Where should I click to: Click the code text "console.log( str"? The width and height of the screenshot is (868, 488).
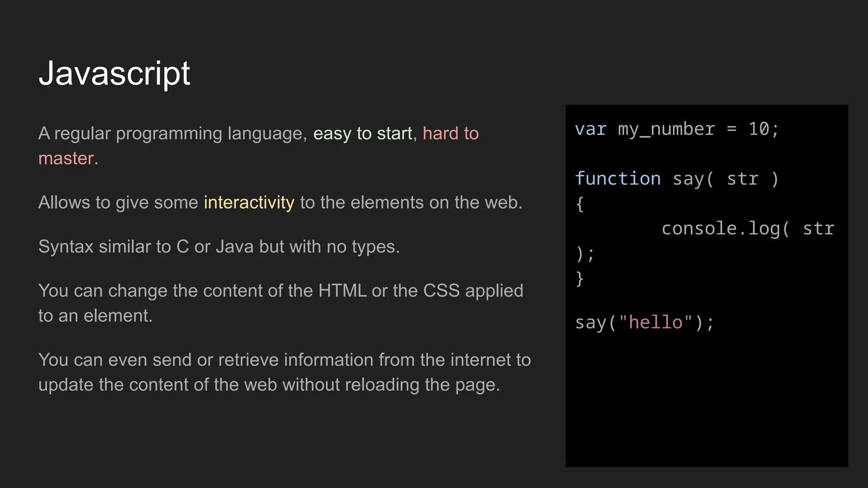click(x=748, y=229)
